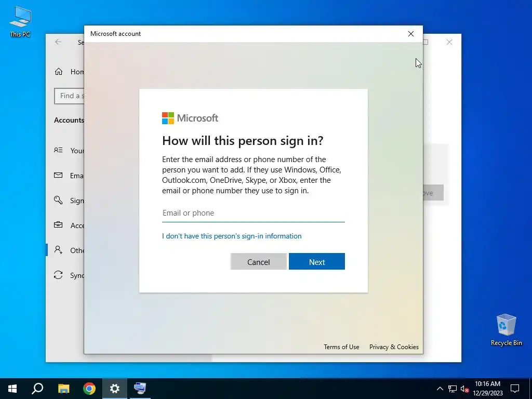This screenshot has height=399, width=532.
Task: Click the Home icon in the Settings sidebar
Action: (x=59, y=72)
